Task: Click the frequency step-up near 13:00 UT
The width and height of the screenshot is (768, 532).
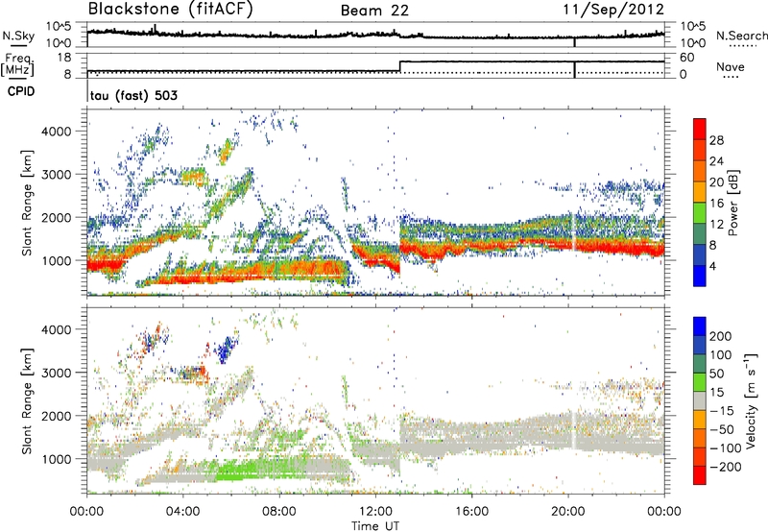Action: pos(400,66)
